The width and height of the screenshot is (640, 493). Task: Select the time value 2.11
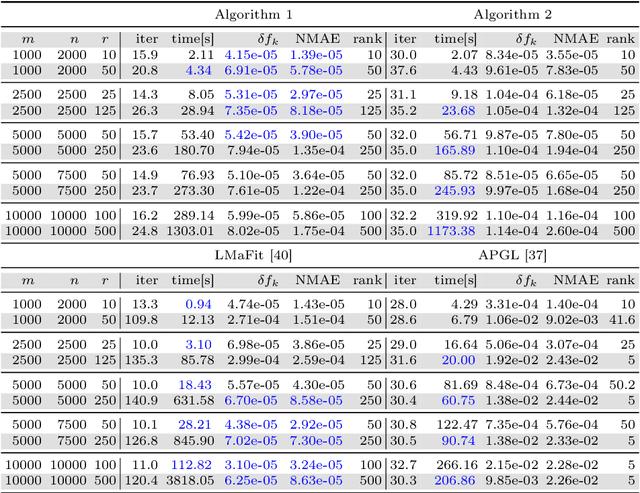pyautogui.click(x=201, y=55)
